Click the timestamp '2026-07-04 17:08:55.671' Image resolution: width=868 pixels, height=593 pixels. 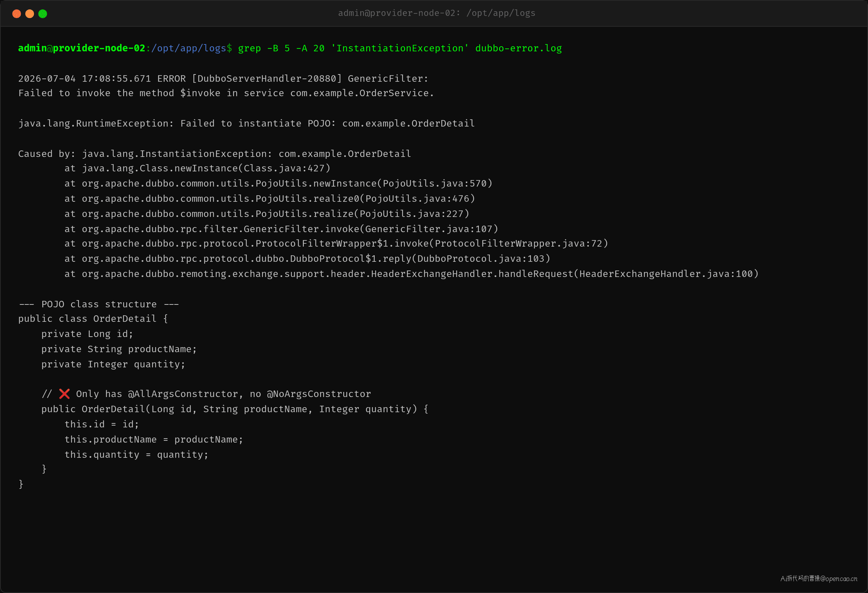(x=84, y=79)
